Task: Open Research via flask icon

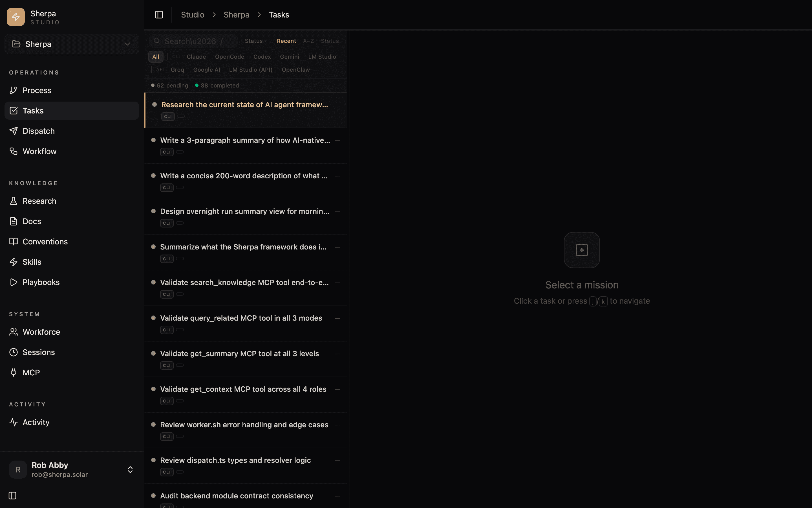Action: [x=14, y=201]
